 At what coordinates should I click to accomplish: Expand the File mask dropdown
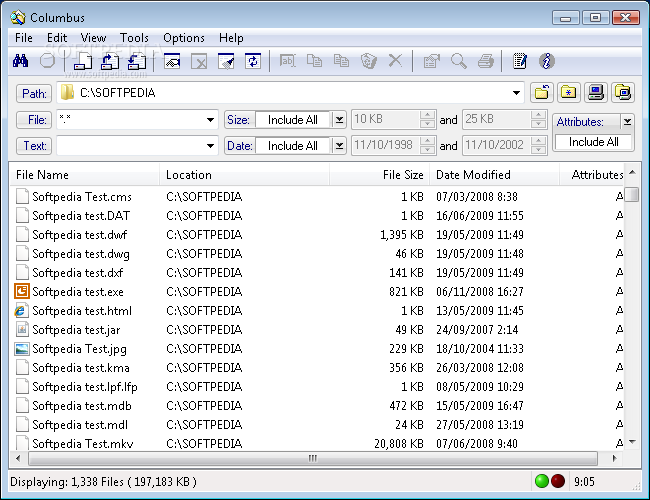[x=211, y=120]
